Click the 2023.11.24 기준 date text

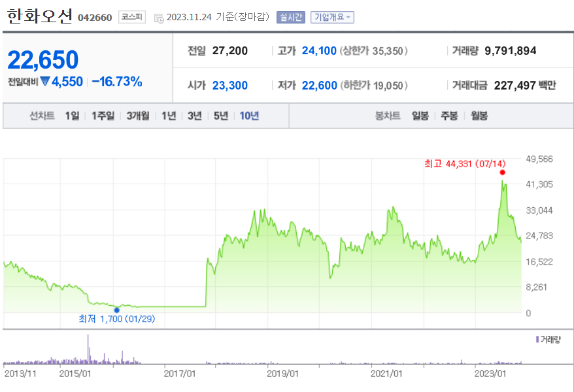click(218, 17)
